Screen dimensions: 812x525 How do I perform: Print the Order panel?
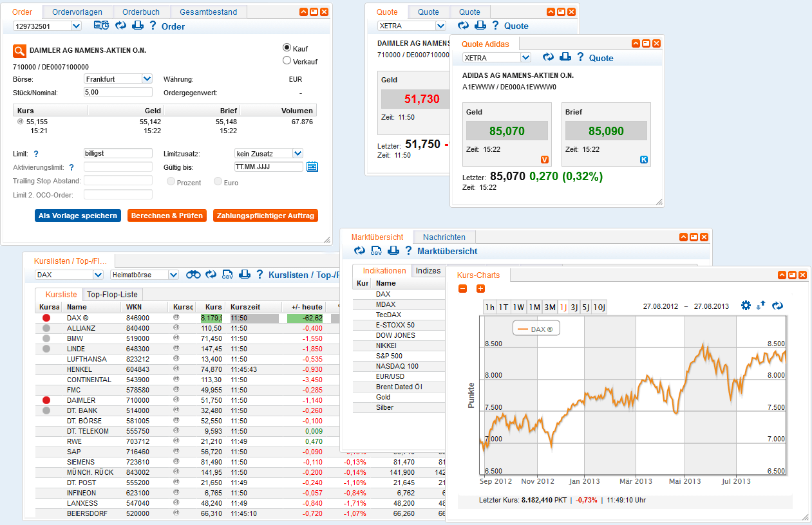[x=137, y=26]
